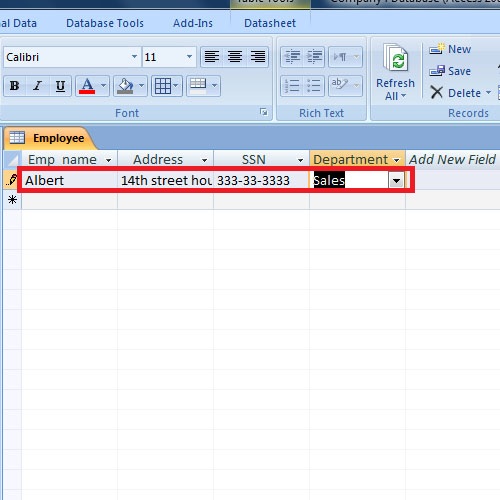Open the Sales combo box dropdown arrow
The height and width of the screenshot is (500, 500).
click(x=396, y=181)
